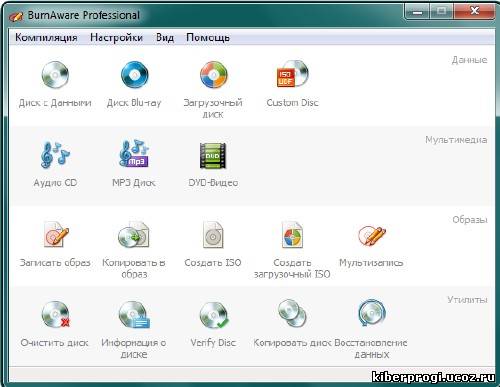Viewport: 500px width, 387px height.
Task: Select the Копировать диск icon
Action: point(292,313)
